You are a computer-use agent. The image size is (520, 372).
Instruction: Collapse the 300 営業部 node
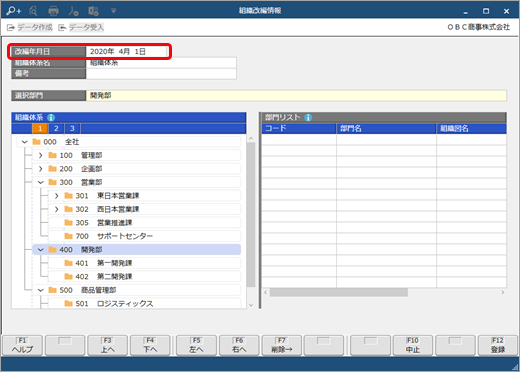click(40, 182)
